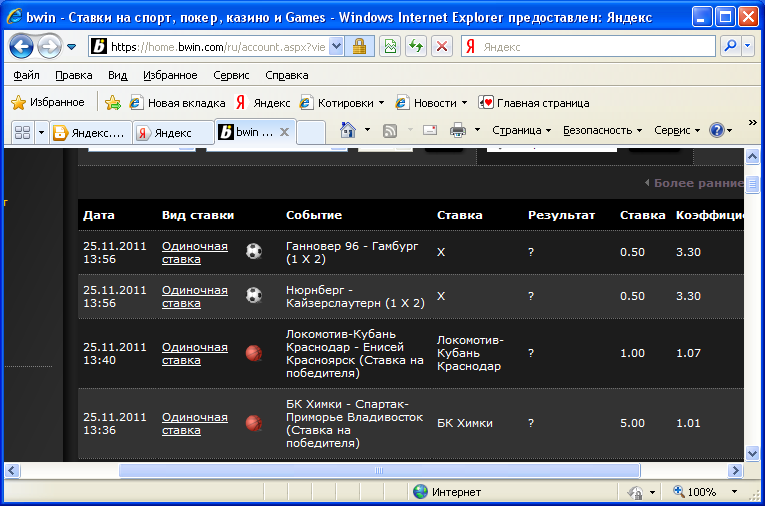Open the Правка menu
This screenshot has height=506, width=765.
tap(74, 75)
